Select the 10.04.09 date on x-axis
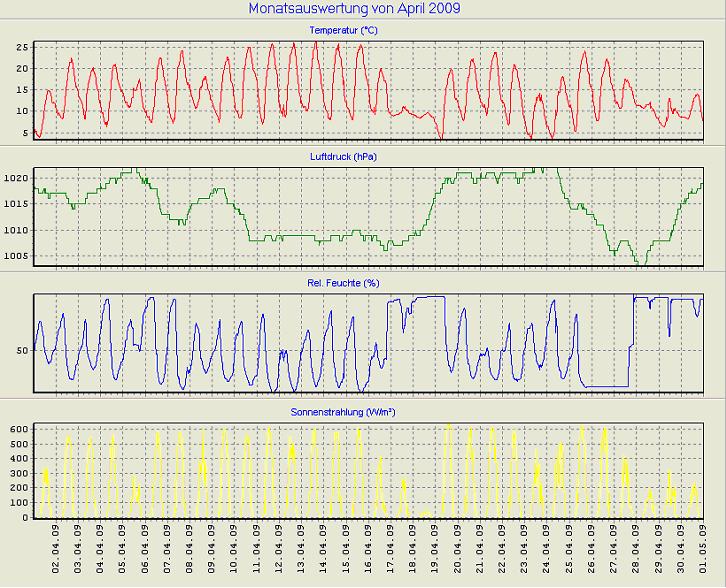The height and width of the screenshot is (588, 726). (235, 552)
